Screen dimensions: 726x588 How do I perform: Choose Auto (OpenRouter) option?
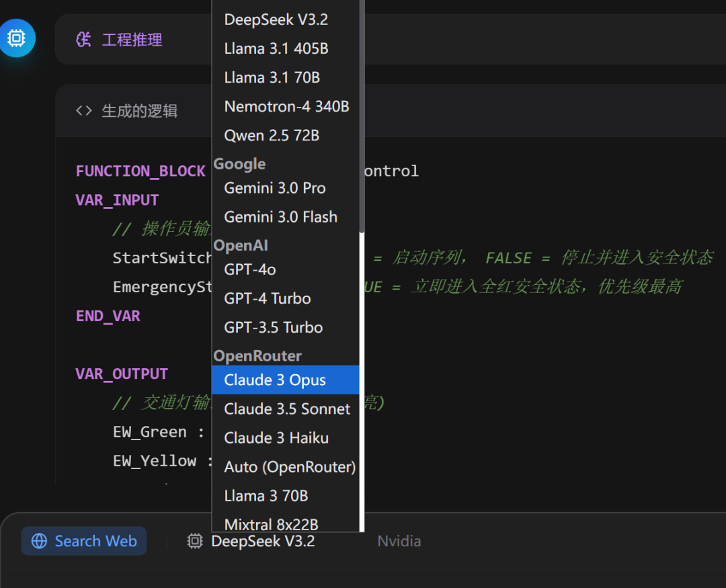[x=285, y=467]
